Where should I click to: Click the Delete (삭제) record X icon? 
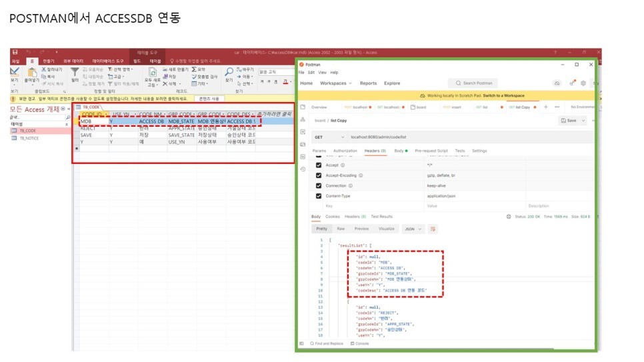tap(165, 83)
